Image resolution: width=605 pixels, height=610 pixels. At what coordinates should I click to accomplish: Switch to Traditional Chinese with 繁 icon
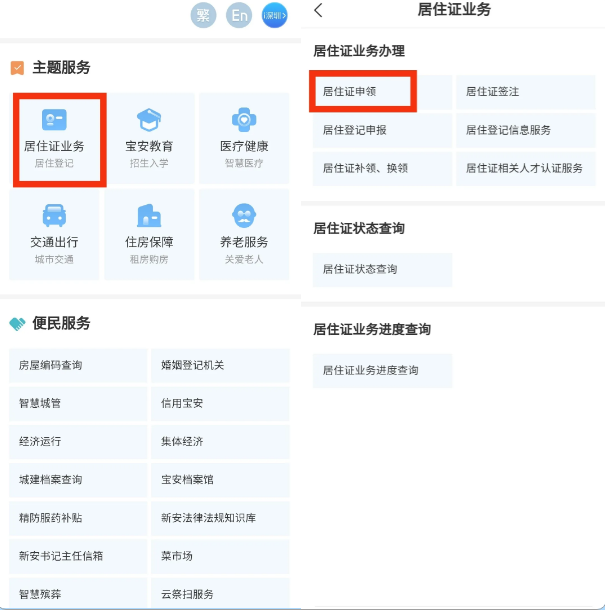(203, 15)
